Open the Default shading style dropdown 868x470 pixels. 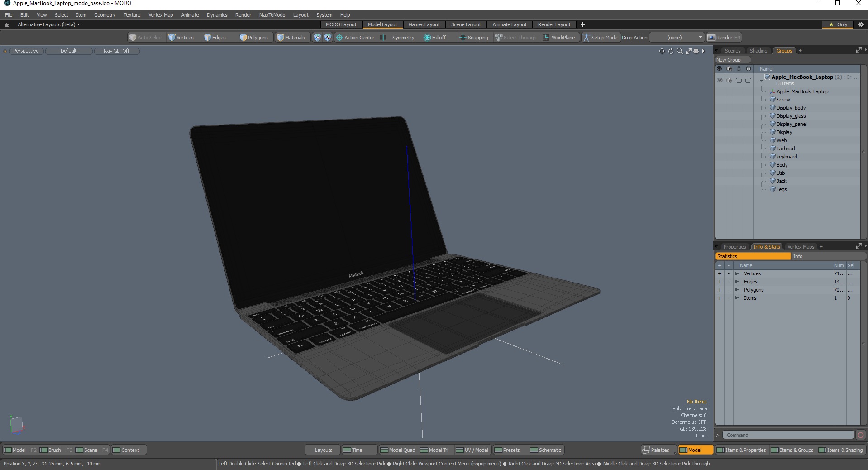pos(68,51)
